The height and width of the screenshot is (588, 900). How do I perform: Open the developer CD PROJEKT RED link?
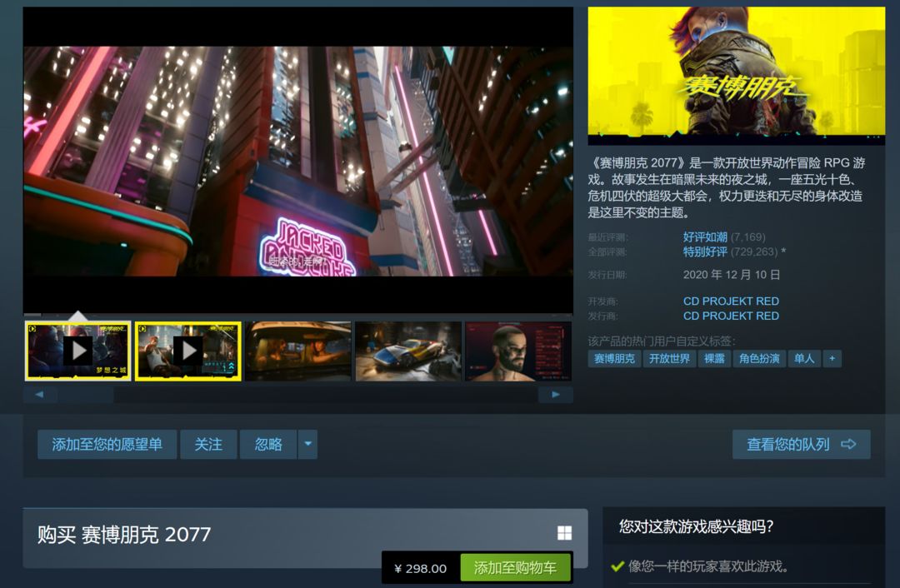[731, 301]
